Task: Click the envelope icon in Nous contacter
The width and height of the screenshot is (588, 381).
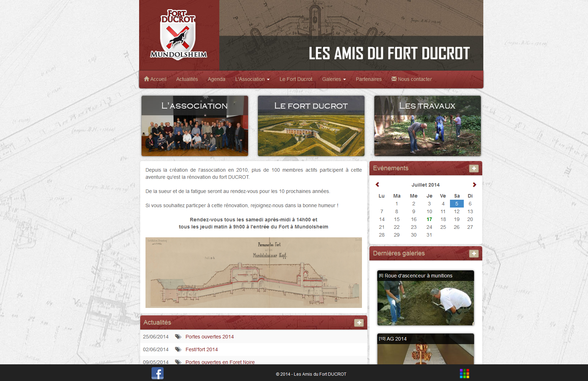Action: (x=394, y=79)
